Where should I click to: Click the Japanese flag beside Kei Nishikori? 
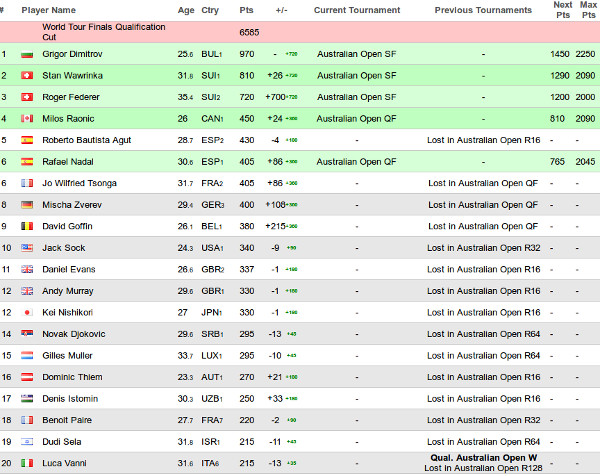coord(26,312)
